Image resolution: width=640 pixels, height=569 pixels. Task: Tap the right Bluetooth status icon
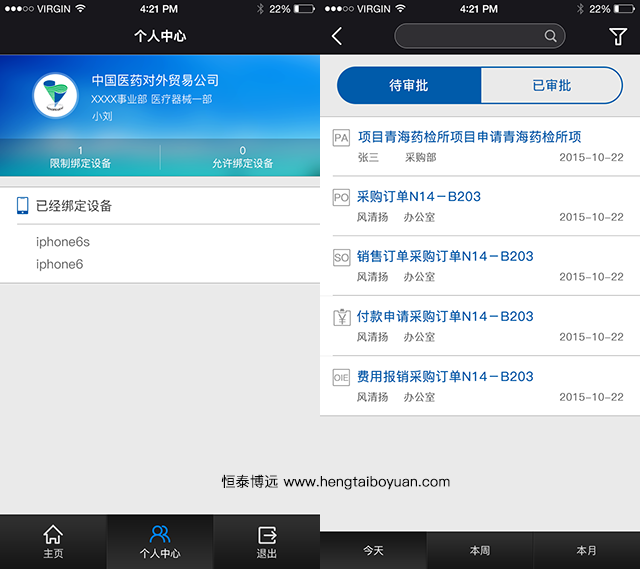[x=580, y=9]
